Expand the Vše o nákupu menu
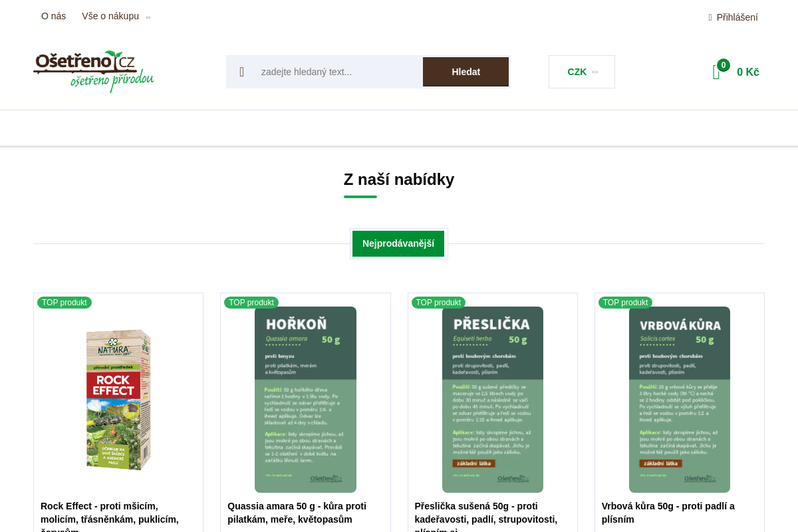The image size is (798, 532). click(116, 16)
